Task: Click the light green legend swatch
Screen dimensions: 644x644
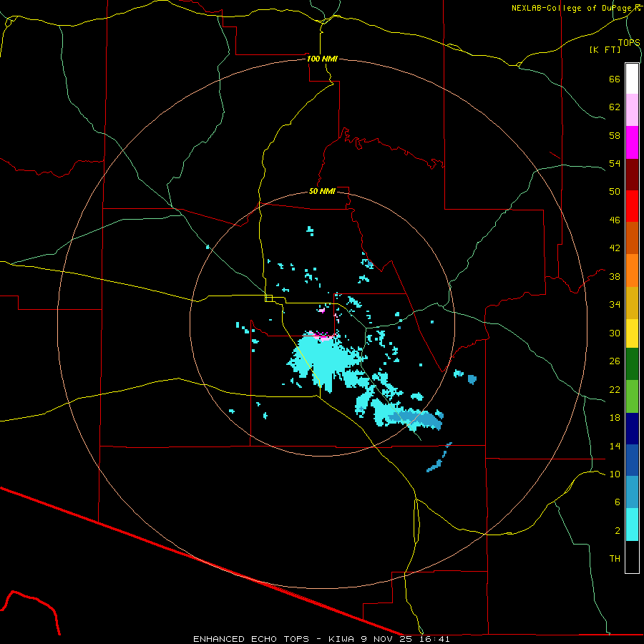Action: tap(632, 396)
